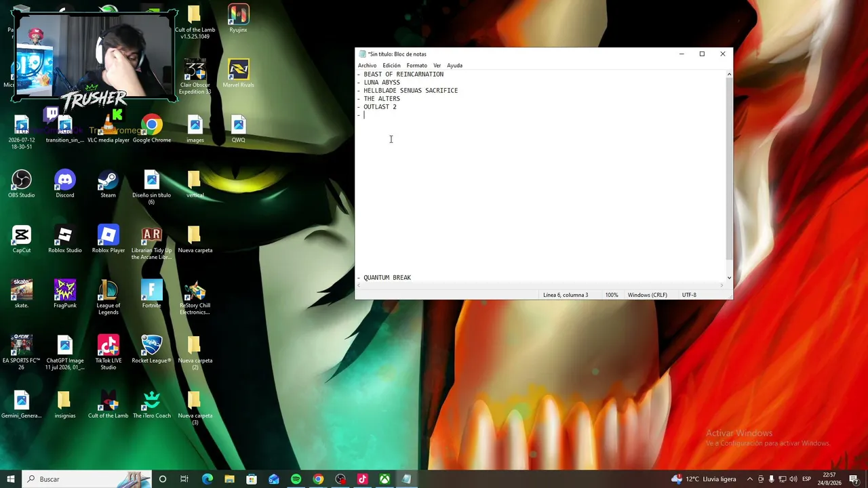Open the Archivo menu in Notepad

(367, 66)
